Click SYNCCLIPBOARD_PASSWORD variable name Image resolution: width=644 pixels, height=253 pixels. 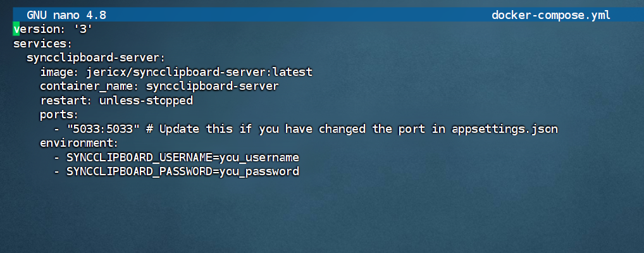[139, 171]
